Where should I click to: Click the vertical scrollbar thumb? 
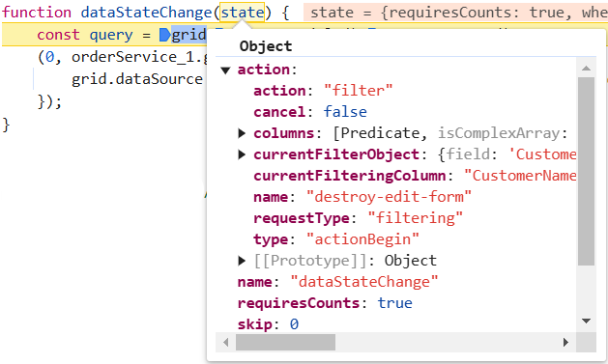click(586, 171)
